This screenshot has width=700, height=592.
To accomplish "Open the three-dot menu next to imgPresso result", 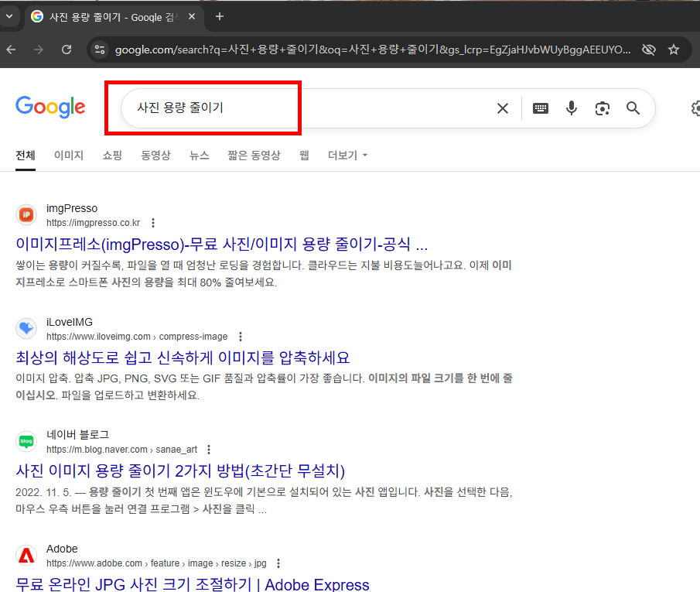I will 153,222.
